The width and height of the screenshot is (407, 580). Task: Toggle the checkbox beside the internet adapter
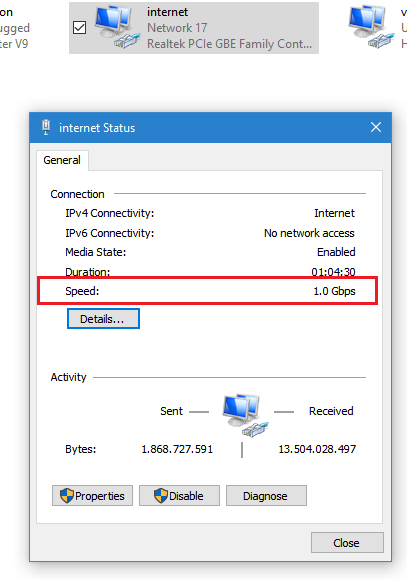(80, 28)
